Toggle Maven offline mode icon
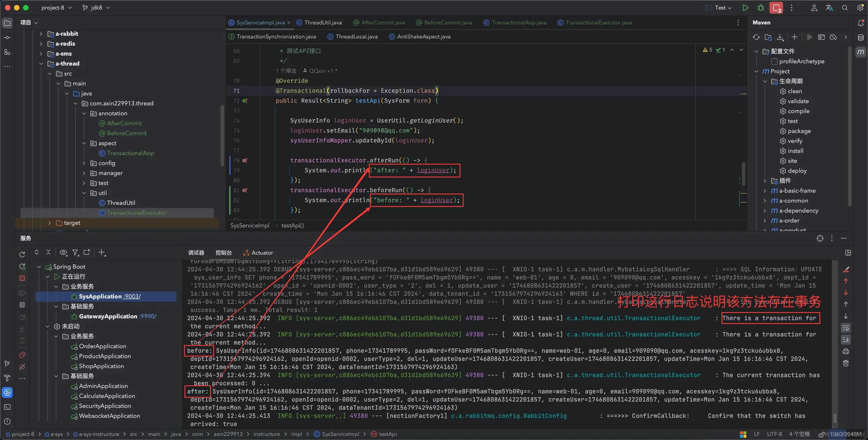This screenshot has height=440, width=868. (833, 37)
